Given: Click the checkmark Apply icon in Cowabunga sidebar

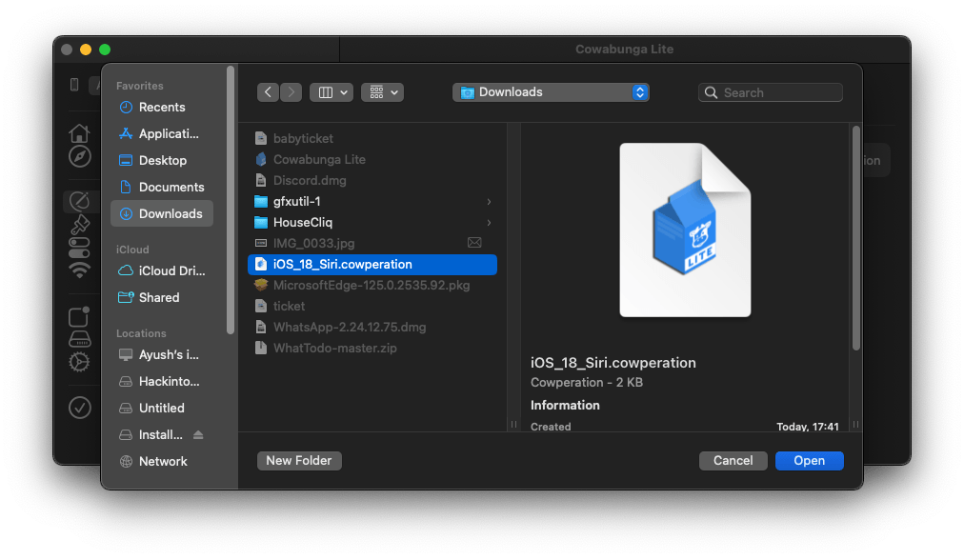Looking at the screenshot, I should coord(79,408).
